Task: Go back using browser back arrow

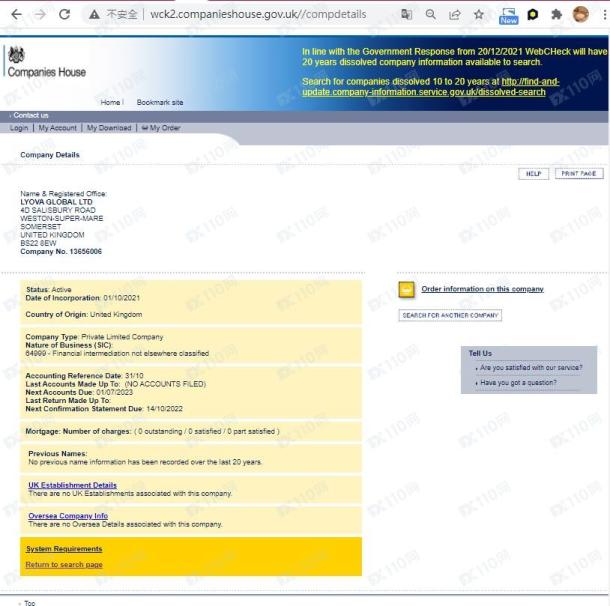Action: tap(16, 14)
